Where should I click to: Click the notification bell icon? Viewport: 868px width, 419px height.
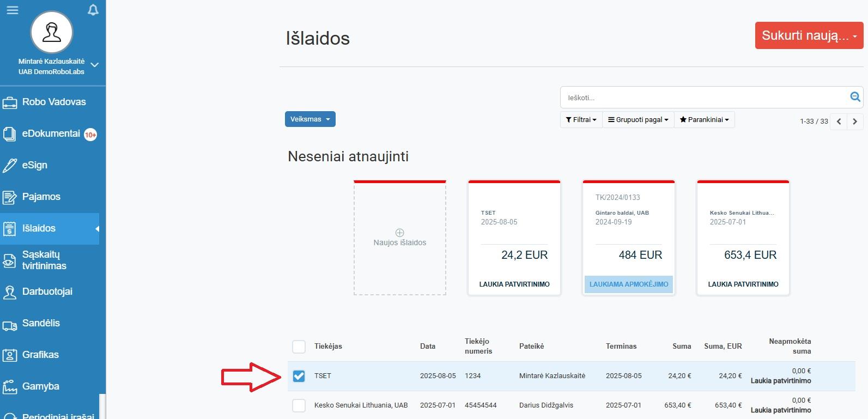coord(93,10)
